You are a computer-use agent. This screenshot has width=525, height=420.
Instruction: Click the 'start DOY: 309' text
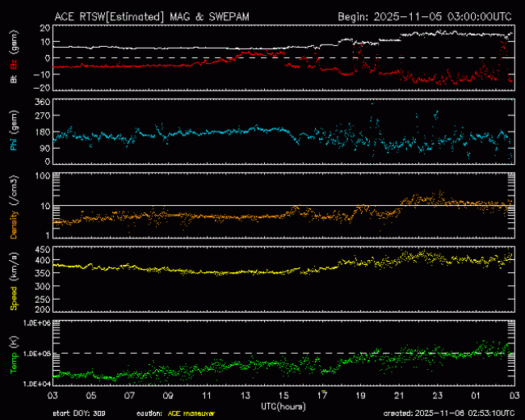pyautogui.click(x=79, y=414)
